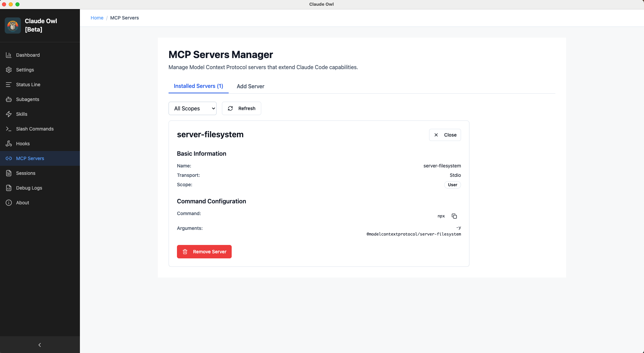Click MCP Servers breadcrumb text
The image size is (644, 353).
tap(125, 18)
